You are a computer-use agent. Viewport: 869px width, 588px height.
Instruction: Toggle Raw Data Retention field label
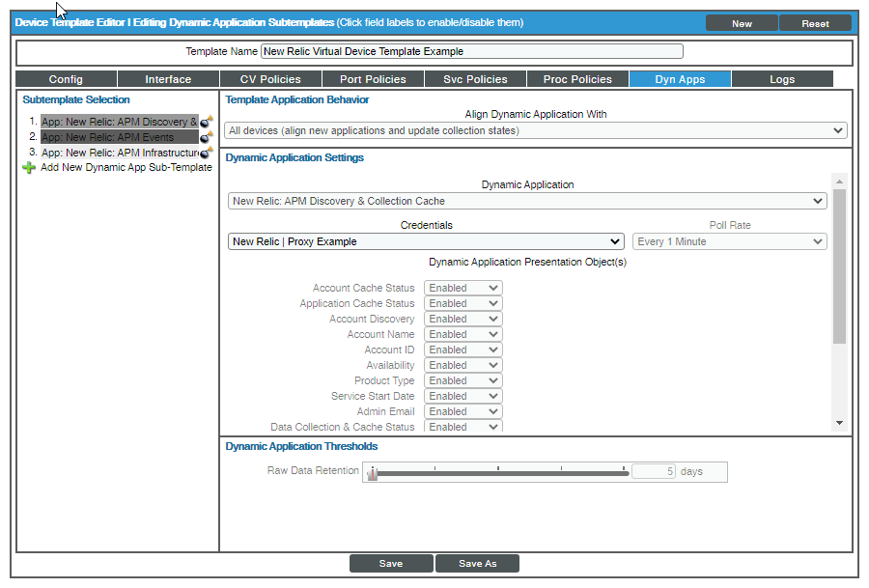pyautogui.click(x=313, y=470)
